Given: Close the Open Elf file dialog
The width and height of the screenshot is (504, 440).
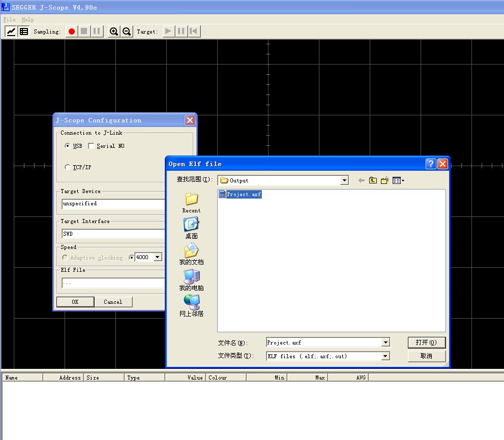Looking at the screenshot, I should (x=442, y=164).
